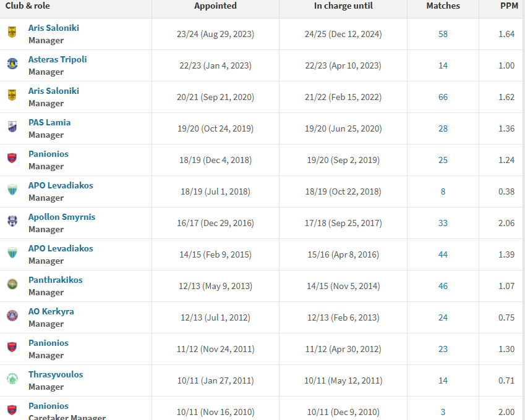Click the Thrasyvoulos club crest icon
Viewport: 525px width, 420px height.
point(12,379)
